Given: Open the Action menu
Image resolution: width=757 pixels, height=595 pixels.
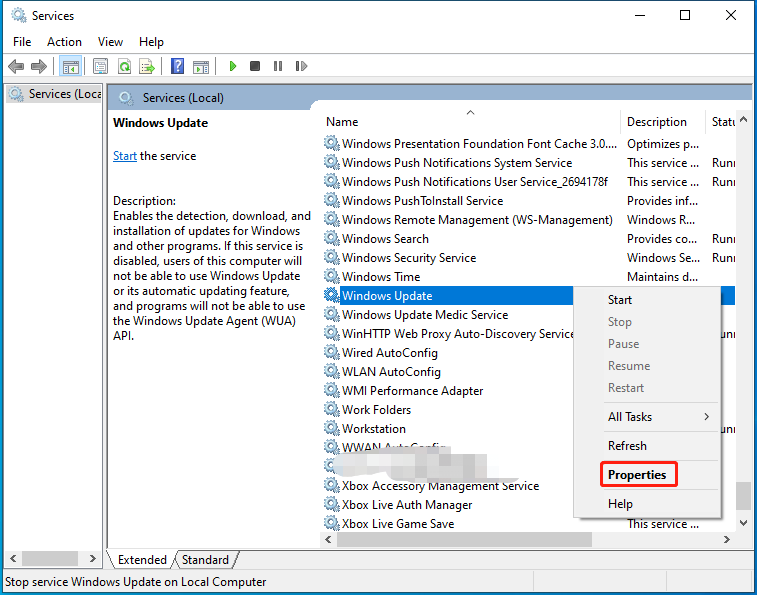Looking at the screenshot, I should pos(64,42).
